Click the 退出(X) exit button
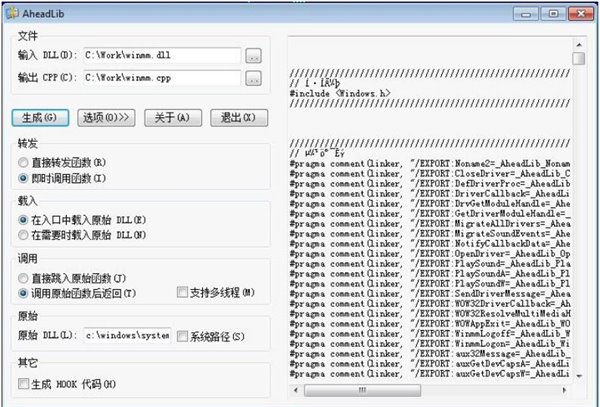This screenshot has width=600, height=407. coord(236,118)
